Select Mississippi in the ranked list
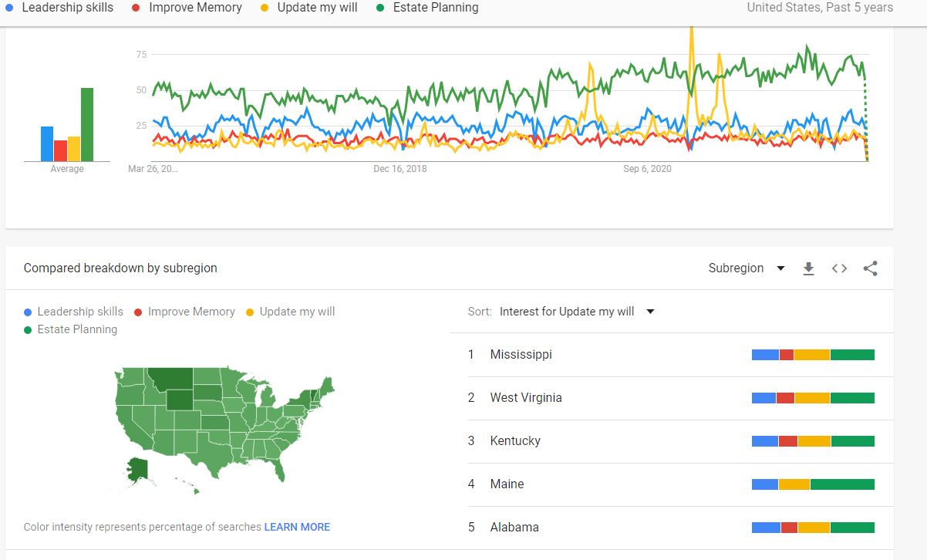The height and width of the screenshot is (560, 927). point(521,355)
